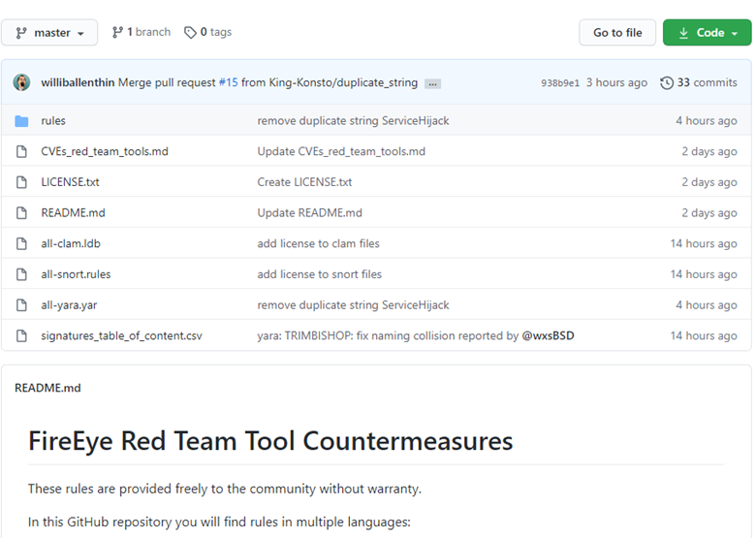Open the rules folder

[x=53, y=120]
